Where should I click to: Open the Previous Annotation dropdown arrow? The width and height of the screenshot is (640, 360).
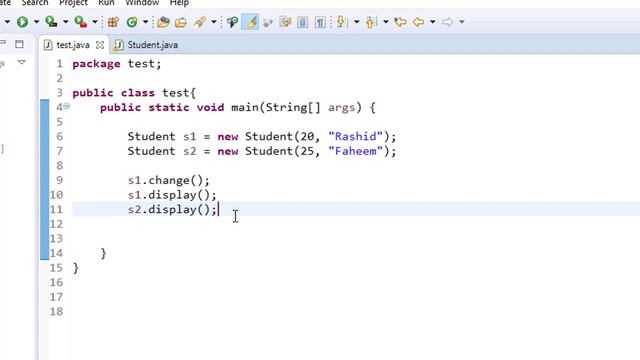coord(386,22)
